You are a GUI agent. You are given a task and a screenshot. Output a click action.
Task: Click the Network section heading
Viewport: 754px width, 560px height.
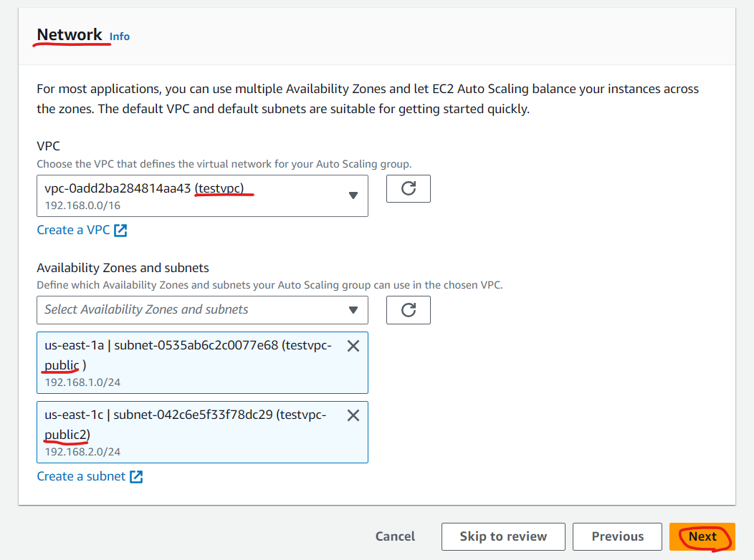coord(70,35)
